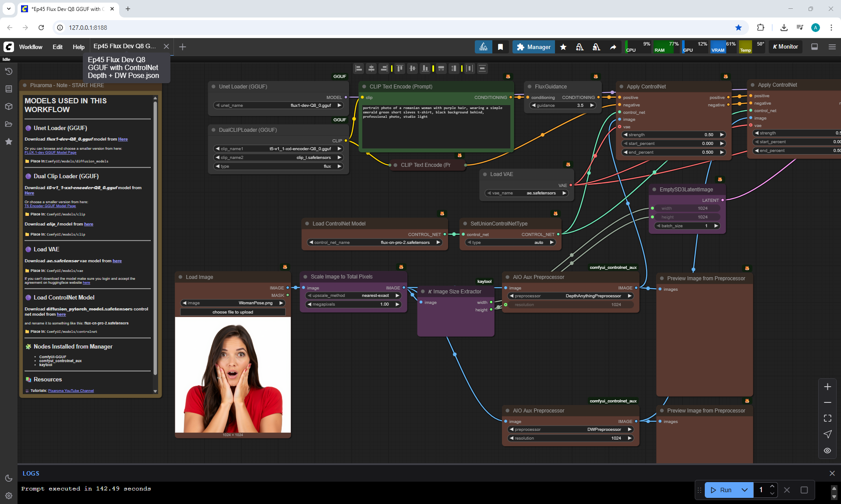Click the ControlNet strength 0.50 slider
The image size is (841, 504).
673,135
